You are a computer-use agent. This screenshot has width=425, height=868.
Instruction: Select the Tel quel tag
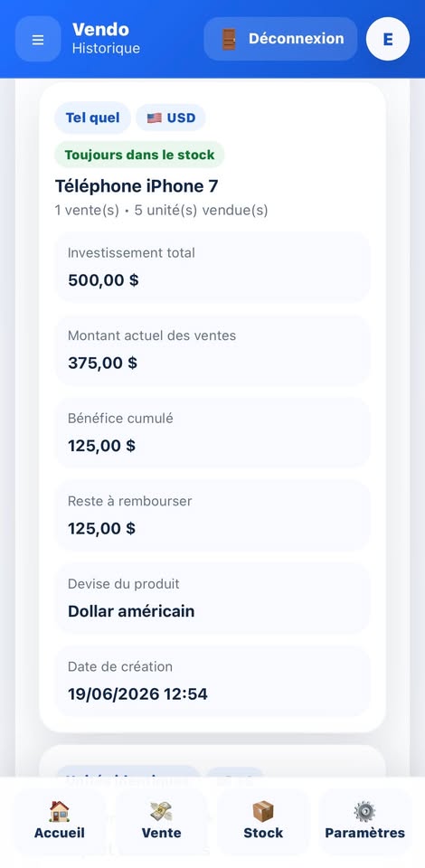[92, 118]
